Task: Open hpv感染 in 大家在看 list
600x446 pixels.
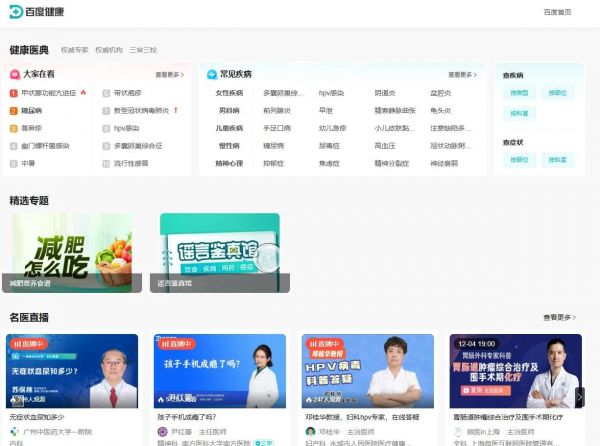Action: point(127,128)
